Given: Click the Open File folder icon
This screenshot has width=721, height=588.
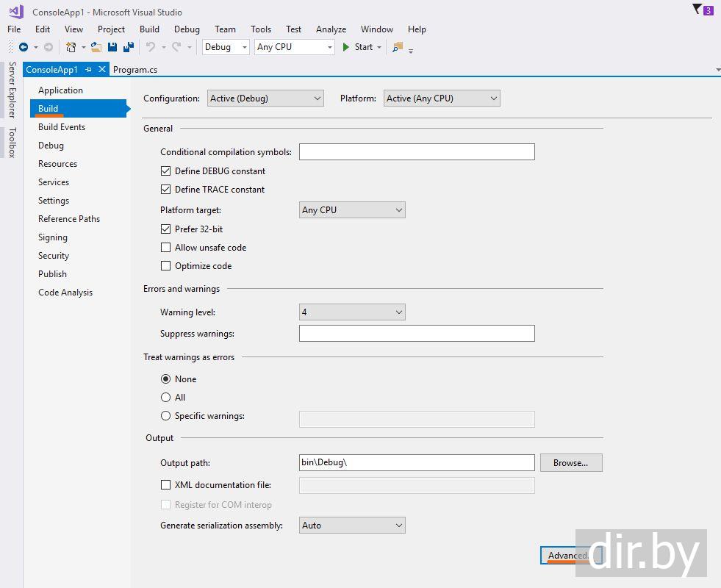Looking at the screenshot, I should (x=96, y=47).
